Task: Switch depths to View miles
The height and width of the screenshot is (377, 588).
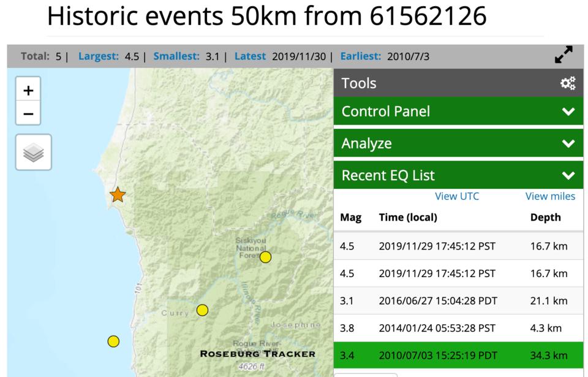Action: (550, 196)
